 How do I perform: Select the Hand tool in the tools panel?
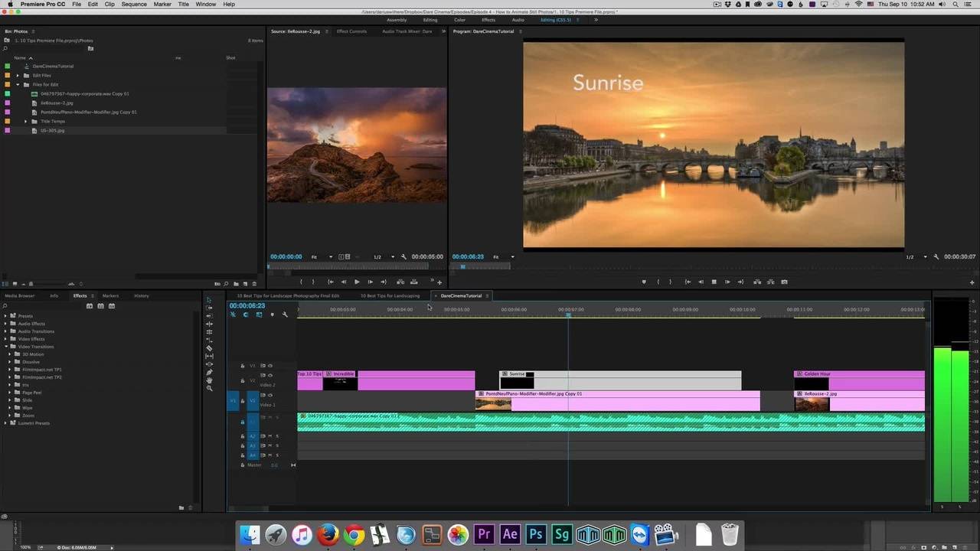(209, 380)
